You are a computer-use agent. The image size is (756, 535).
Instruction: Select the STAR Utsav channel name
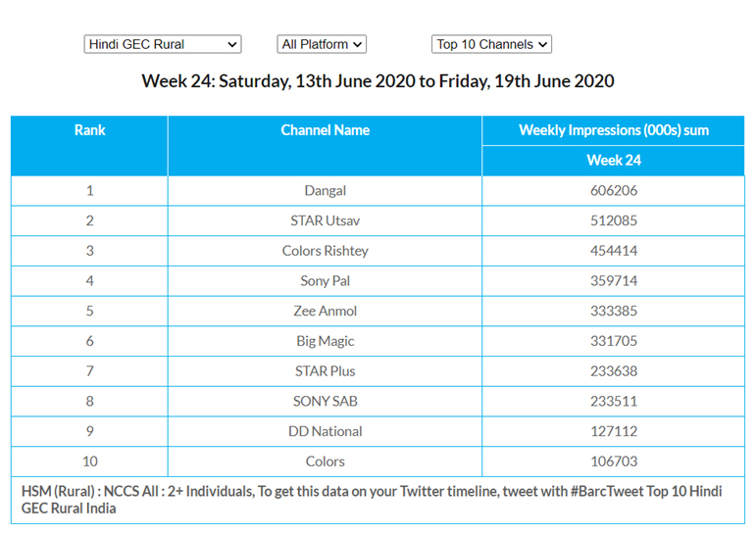coord(325,220)
